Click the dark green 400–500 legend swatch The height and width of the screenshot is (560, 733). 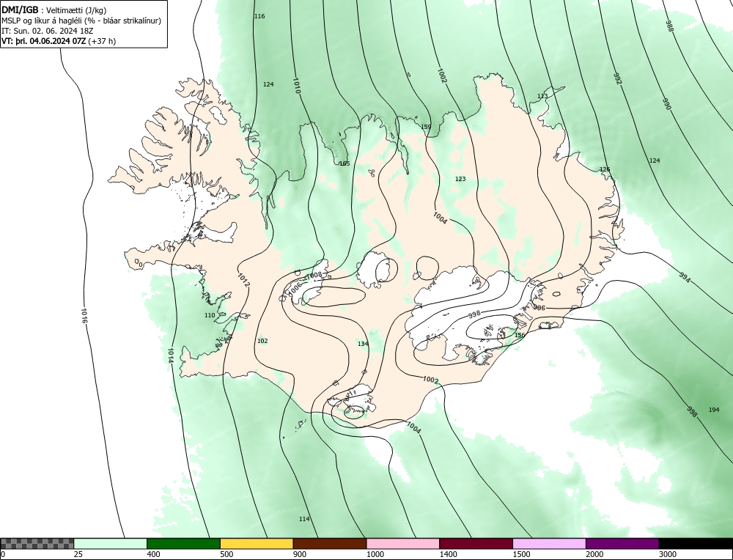click(183, 543)
